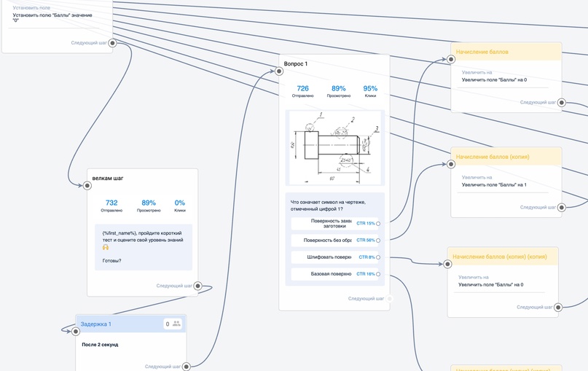Click the Вопрос 1 block title
The width and height of the screenshot is (588, 371).
[296, 64]
